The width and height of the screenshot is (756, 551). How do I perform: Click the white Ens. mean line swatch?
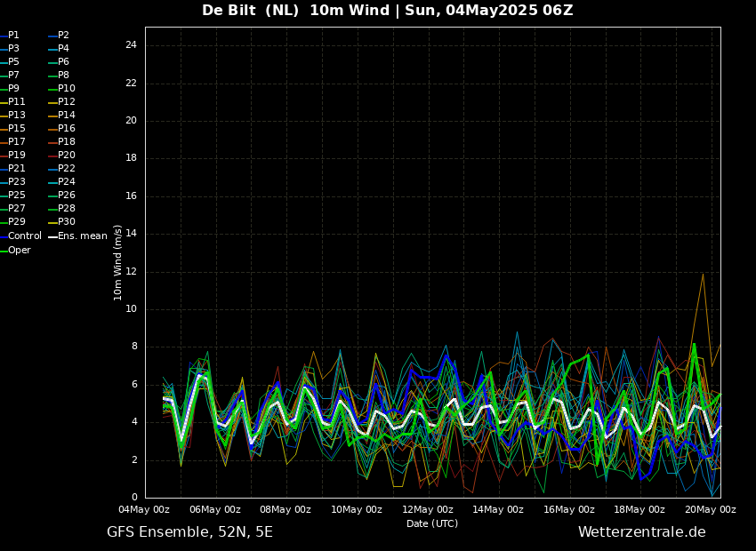(52, 236)
